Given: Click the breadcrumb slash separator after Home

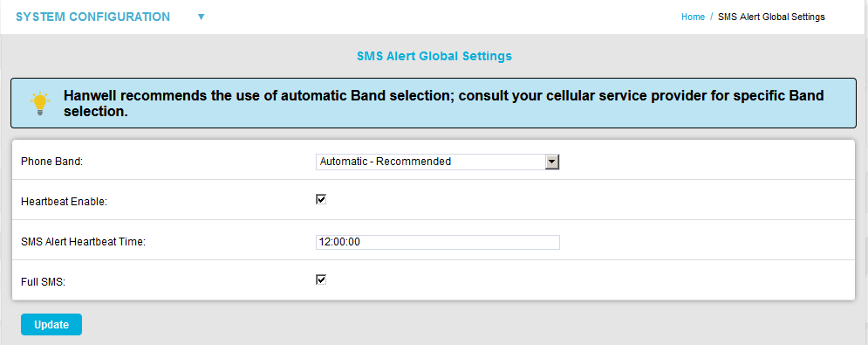Looking at the screenshot, I should (711, 17).
